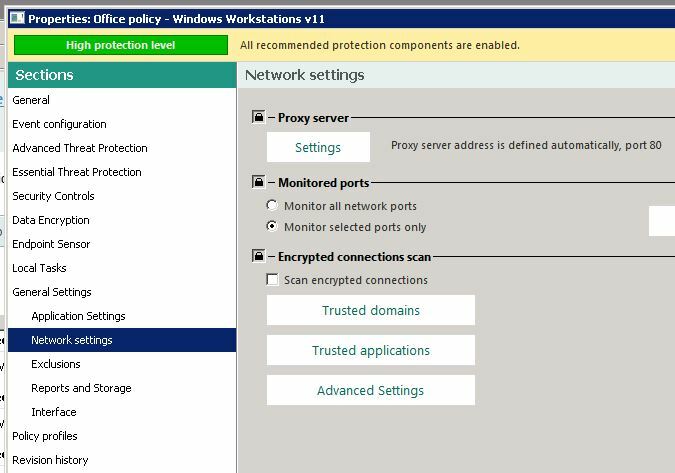Screen dimensions: 675x473
Task: Open the Trusted domains button
Action: click(371, 310)
